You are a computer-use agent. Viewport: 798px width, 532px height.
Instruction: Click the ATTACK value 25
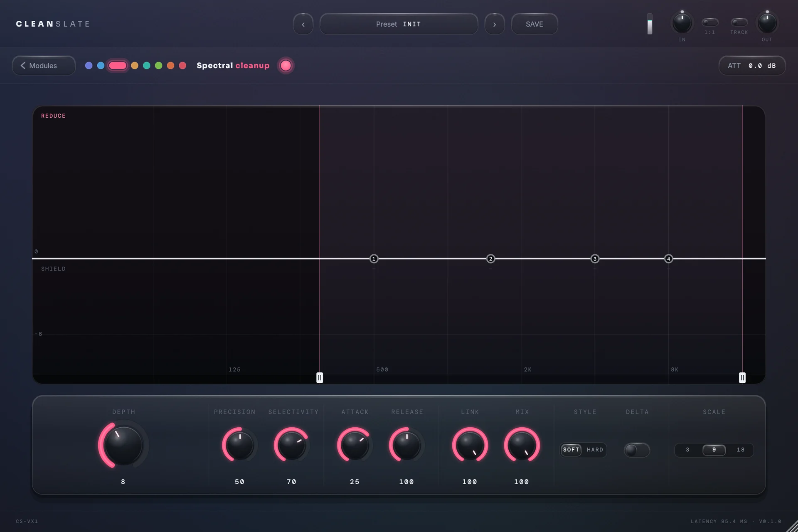pyautogui.click(x=355, y=482)
